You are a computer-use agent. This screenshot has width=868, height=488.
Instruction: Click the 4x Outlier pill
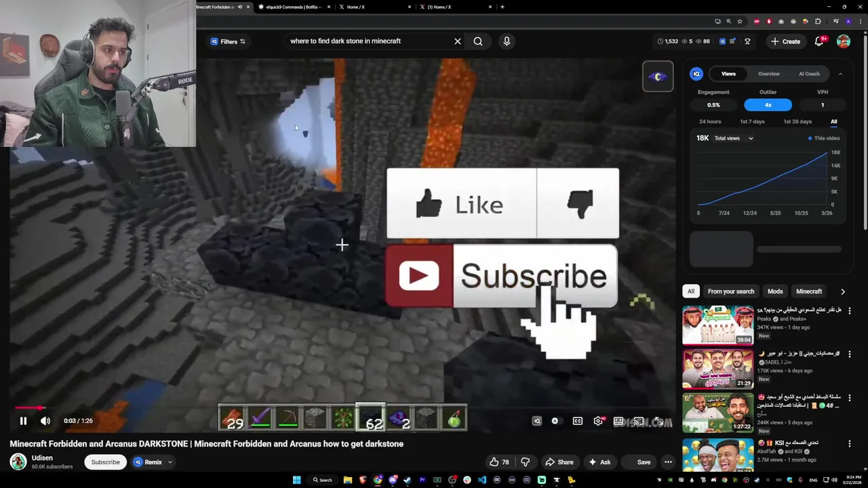click(768, 105)
